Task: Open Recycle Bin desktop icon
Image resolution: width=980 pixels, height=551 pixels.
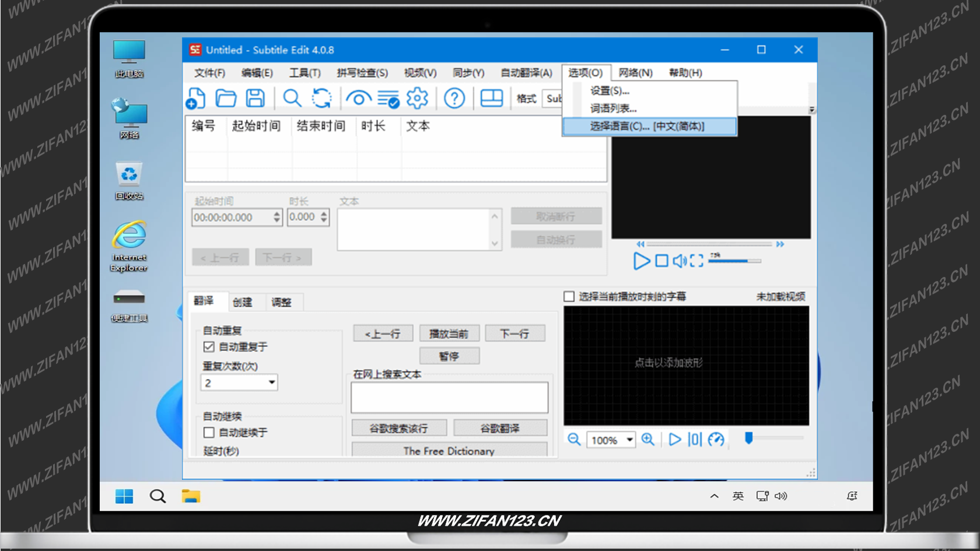Action: pos(129,181)
